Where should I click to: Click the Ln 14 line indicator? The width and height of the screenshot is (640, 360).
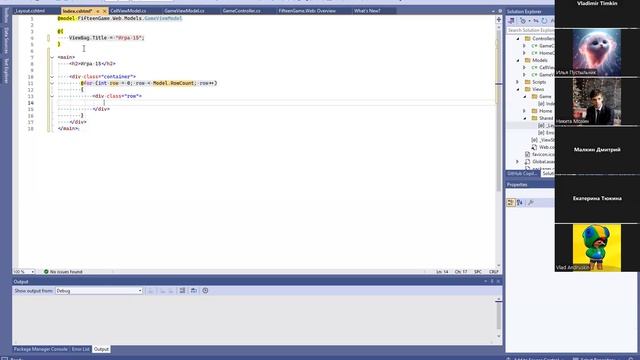coord(442,271)
